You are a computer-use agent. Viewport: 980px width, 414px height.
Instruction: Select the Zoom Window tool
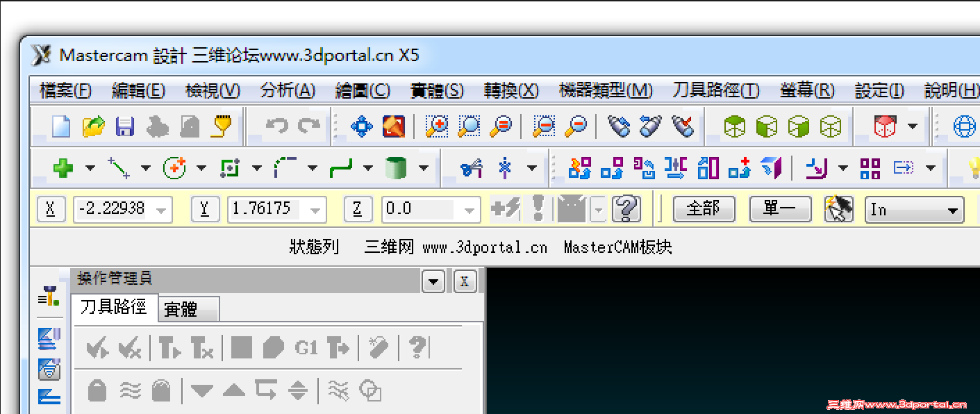point(436,126)
